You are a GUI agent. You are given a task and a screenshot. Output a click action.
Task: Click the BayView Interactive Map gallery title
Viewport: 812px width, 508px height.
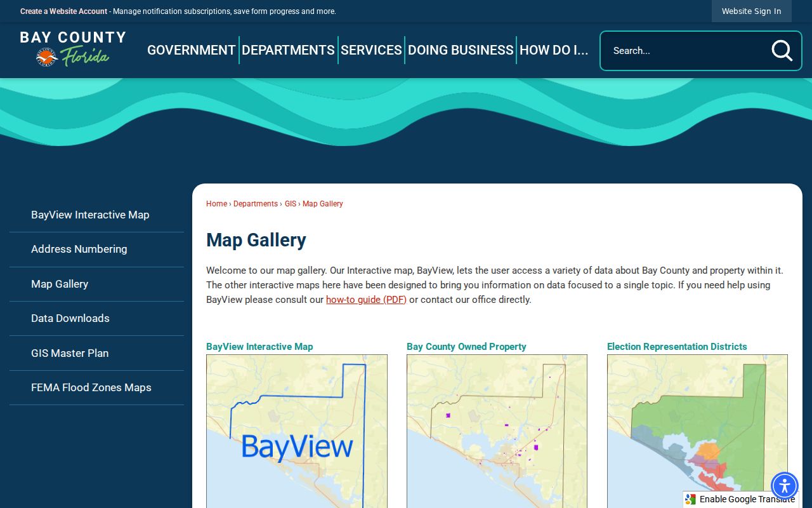259,347
